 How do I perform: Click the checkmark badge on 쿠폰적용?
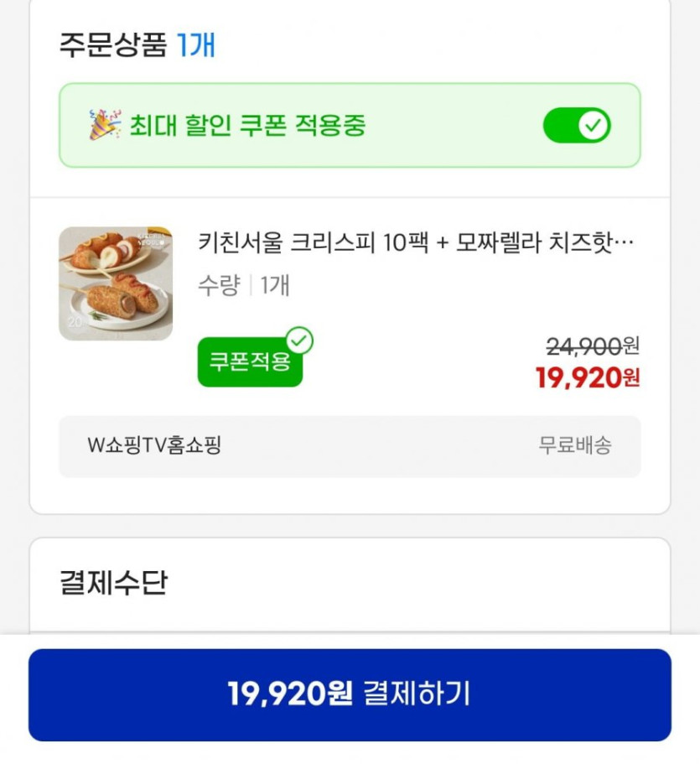coord(299,341)
